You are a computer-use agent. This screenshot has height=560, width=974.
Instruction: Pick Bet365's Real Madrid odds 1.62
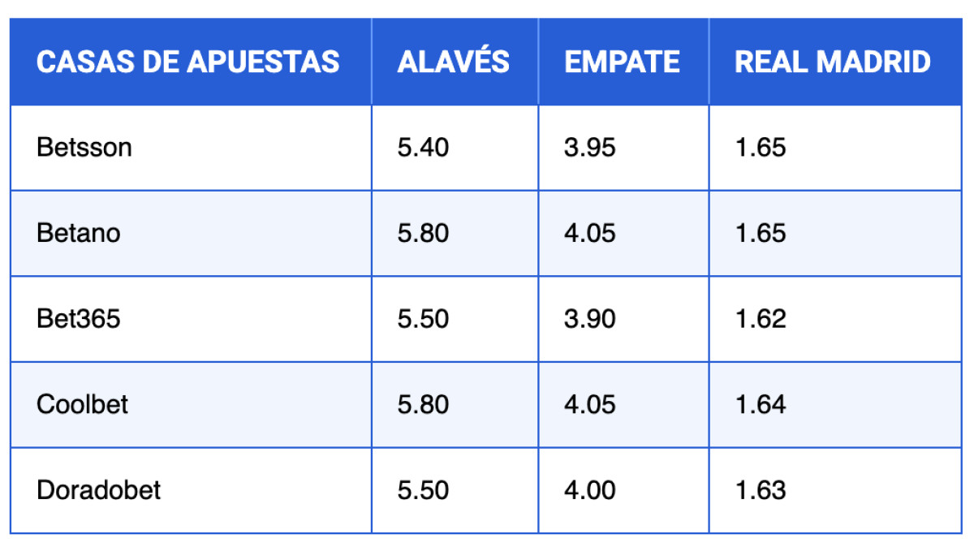761,319
